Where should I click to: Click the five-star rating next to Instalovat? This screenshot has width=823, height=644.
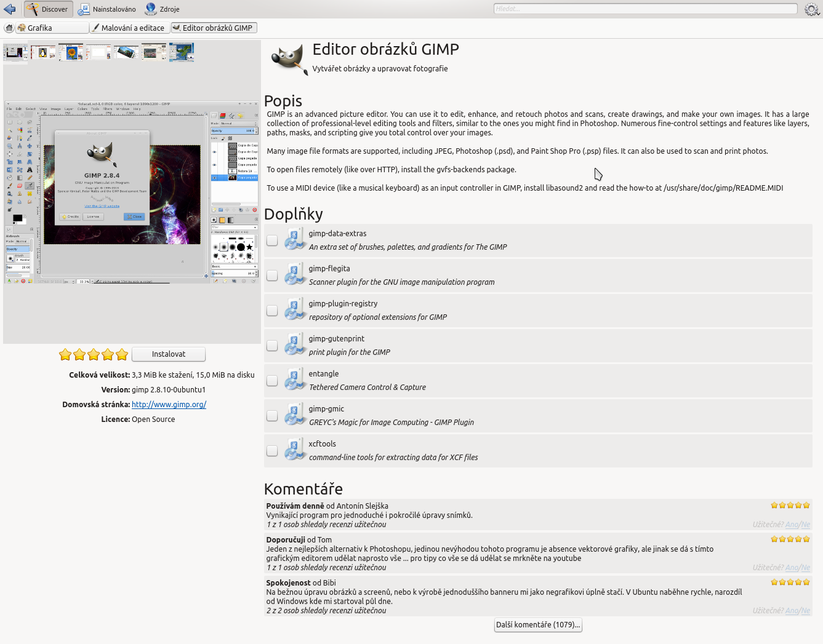pyautogui.click(x=94, y=354)
